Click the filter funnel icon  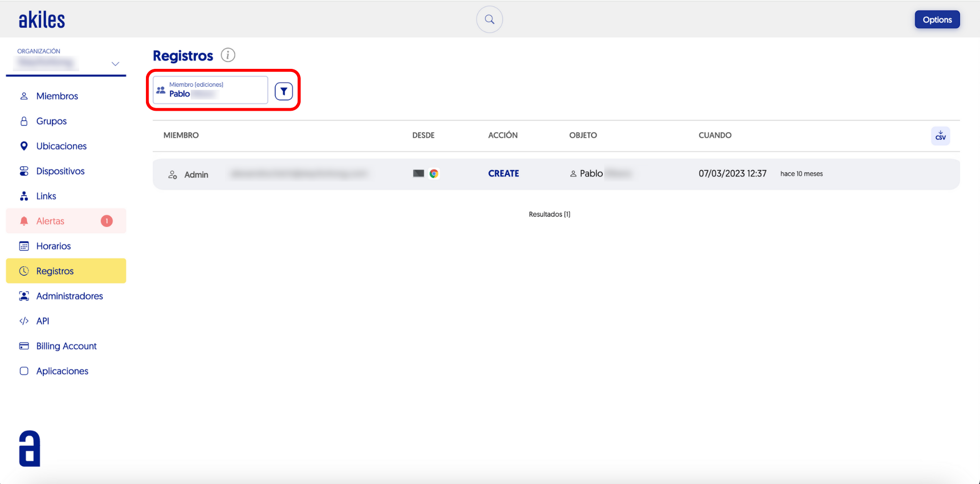tap(284, 91)
